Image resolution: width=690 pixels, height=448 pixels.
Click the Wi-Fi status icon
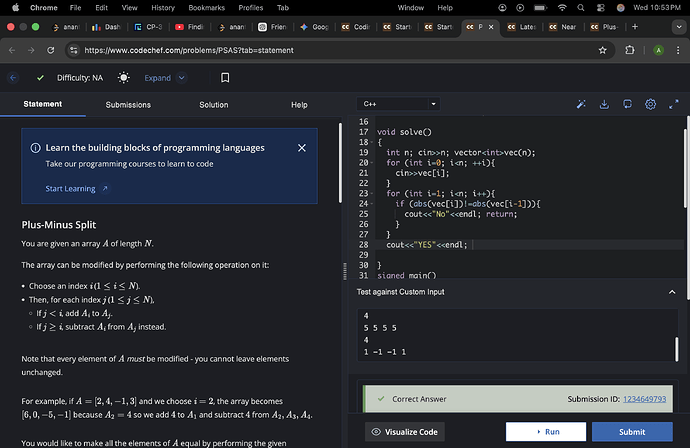tap(562, 7)
